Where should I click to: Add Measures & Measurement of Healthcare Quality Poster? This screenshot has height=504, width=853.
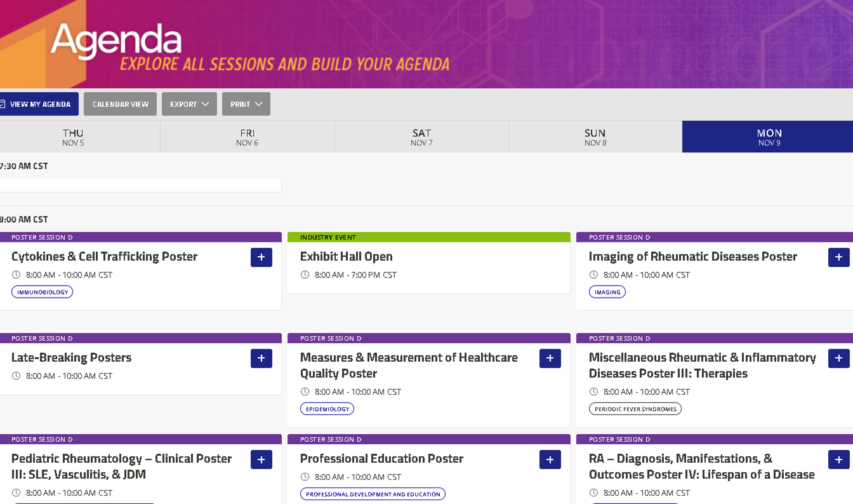click(550, 358)
